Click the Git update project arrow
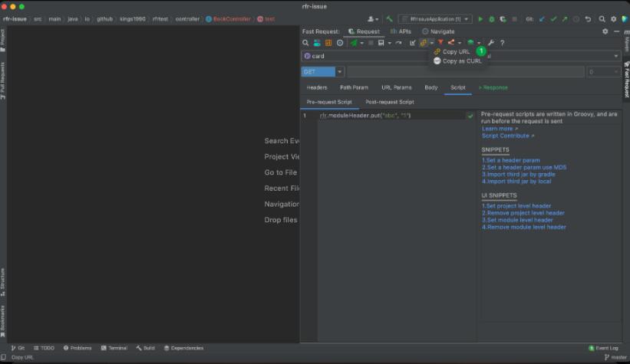This screenshot has height=364, width=630. 543,18
